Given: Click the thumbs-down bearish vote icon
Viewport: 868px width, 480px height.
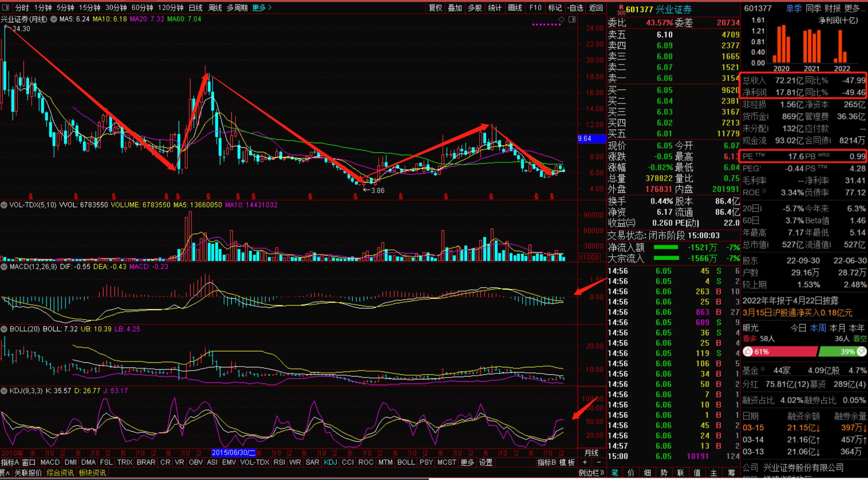Looking at the screenshot, I should click(861, 351).
